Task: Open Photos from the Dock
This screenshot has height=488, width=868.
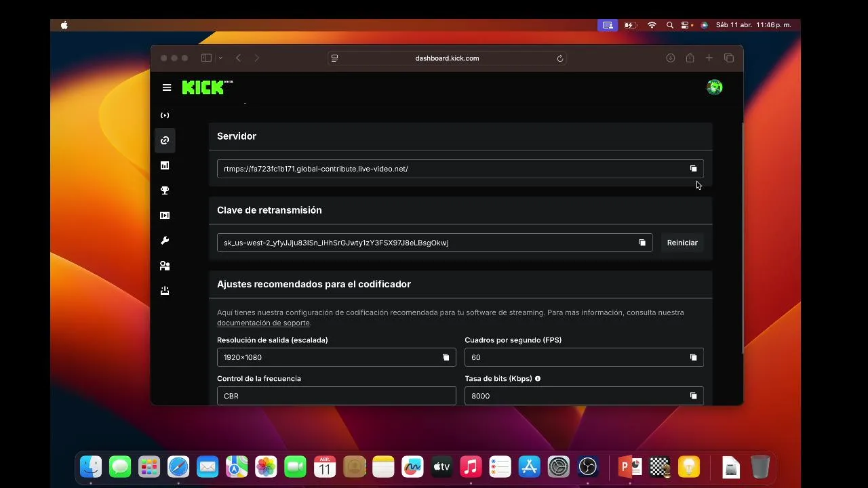Action: click(x=266, y=466)
